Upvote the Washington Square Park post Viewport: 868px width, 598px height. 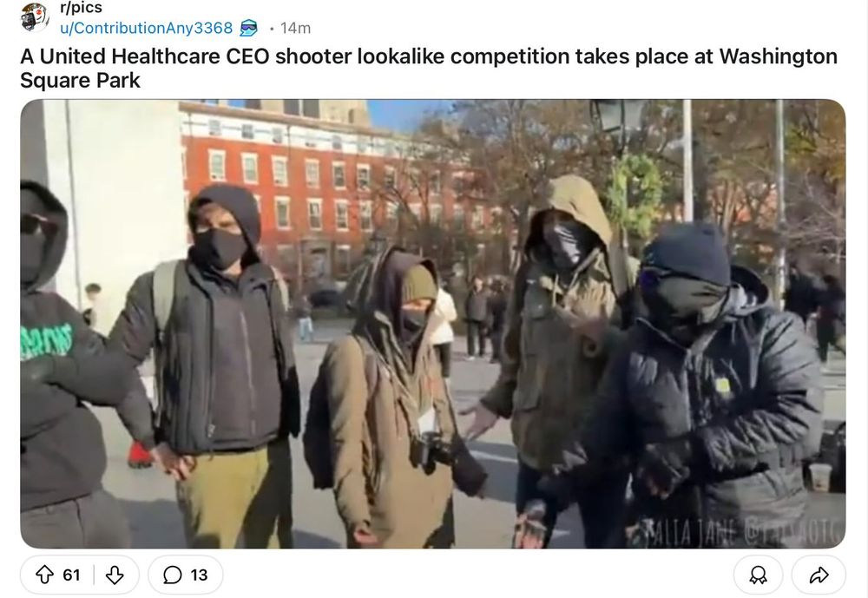pyautogui.click(x=45, y=575)
